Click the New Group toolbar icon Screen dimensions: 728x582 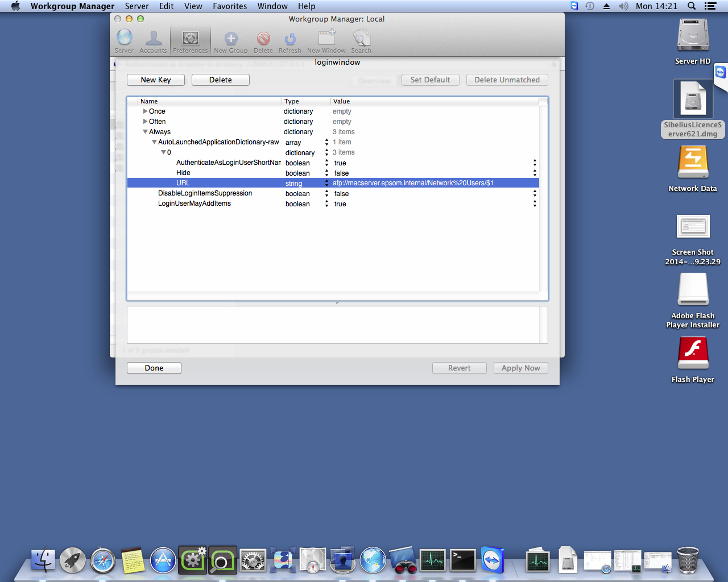[x=230, y=41]
